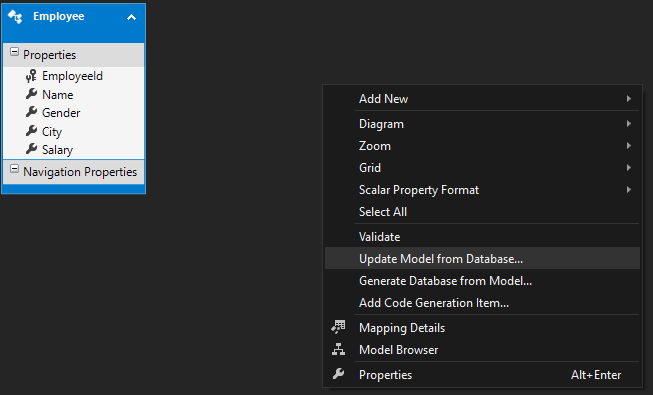Collapse the Properties section minus box
653x395 pixels.
[14, 52]
